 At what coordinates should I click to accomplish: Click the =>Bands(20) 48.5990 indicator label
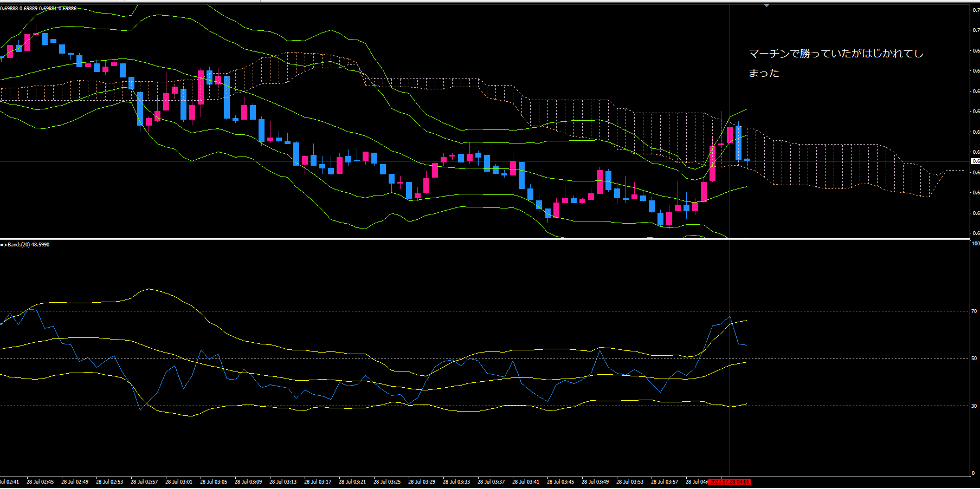[x=25, y=245]
